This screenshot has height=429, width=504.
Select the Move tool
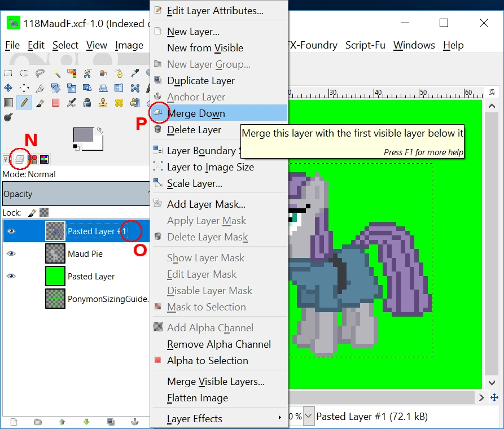point(8,88)
